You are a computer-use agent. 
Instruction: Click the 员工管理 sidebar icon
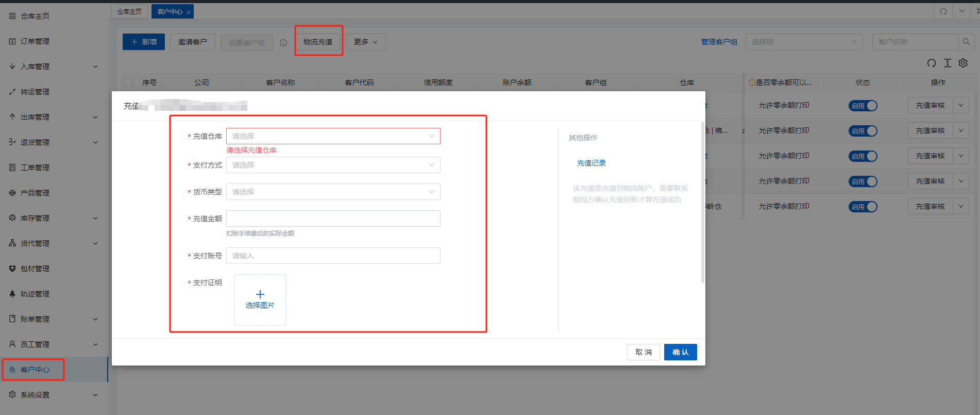[12, 344]
